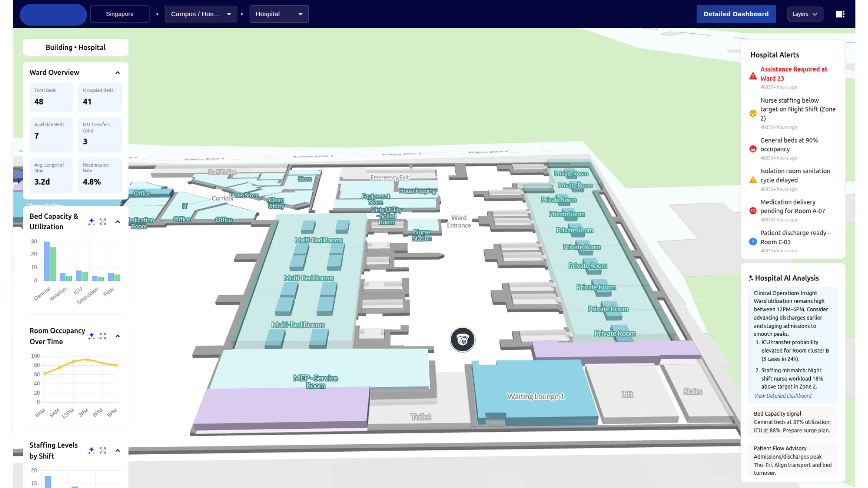Screen dimensions: 868x488
Task: Collapse the Ward Overview panel
Action: coord(118,72)
